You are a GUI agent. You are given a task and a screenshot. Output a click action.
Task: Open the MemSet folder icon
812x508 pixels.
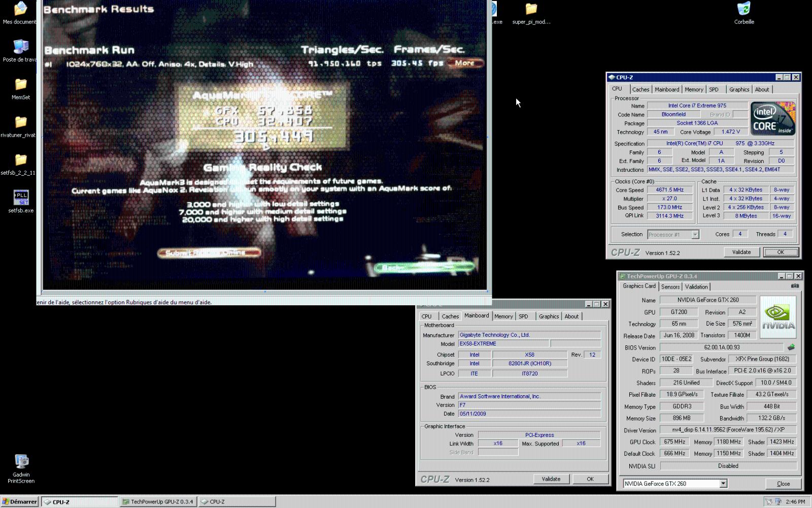(21, 84)
